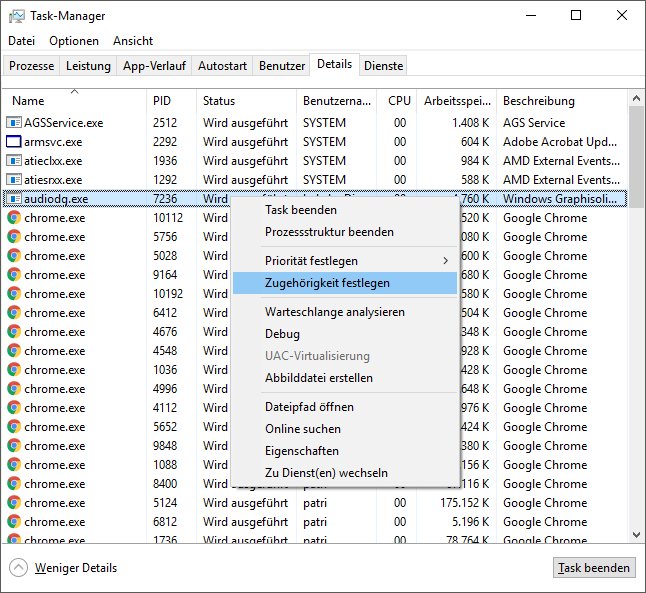Sort by the Status column header
The image size is (646, 593).
tap(246, 101)
